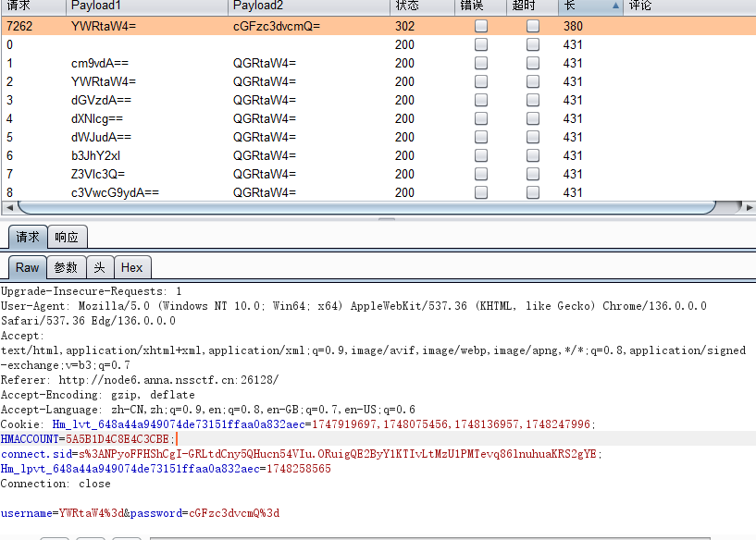
Task: Sort by the Payload2 column header
Action: pyautogui.click(x=308, y=6)
